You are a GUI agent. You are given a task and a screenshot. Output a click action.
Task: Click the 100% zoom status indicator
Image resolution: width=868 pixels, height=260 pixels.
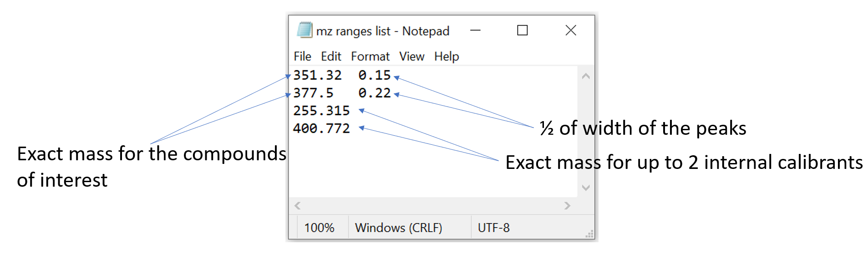[319, 228]
